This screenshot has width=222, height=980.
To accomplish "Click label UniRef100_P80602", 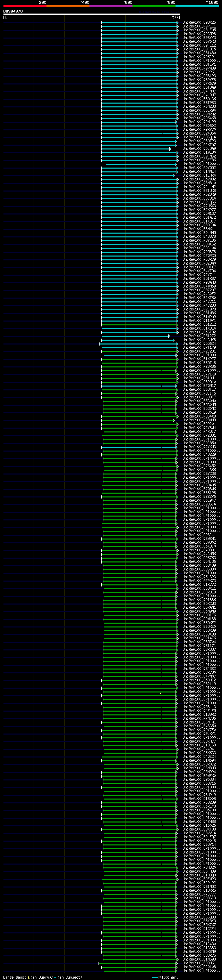I will (x=199, y=125).
